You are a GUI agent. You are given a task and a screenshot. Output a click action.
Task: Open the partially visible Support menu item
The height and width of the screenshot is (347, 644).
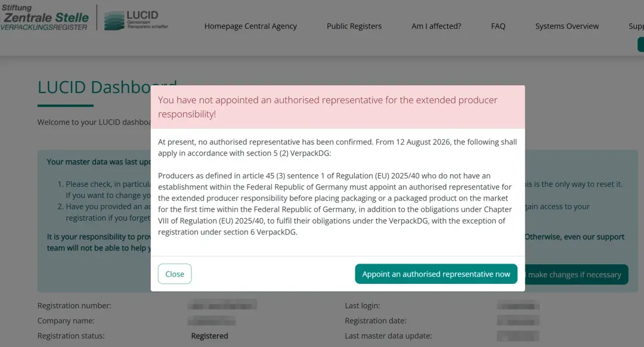tap(636, 26)
